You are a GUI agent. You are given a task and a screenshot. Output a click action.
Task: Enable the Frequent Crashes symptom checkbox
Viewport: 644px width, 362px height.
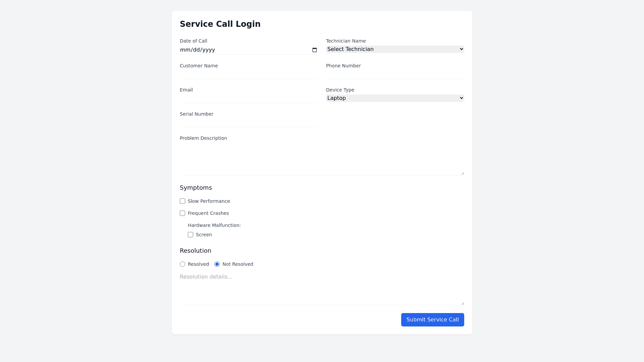click(x=182, y=213)
